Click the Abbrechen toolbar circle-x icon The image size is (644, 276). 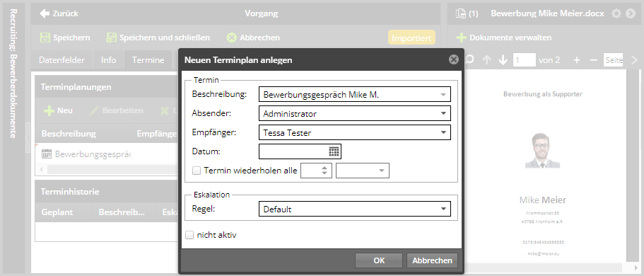[232, 38]
